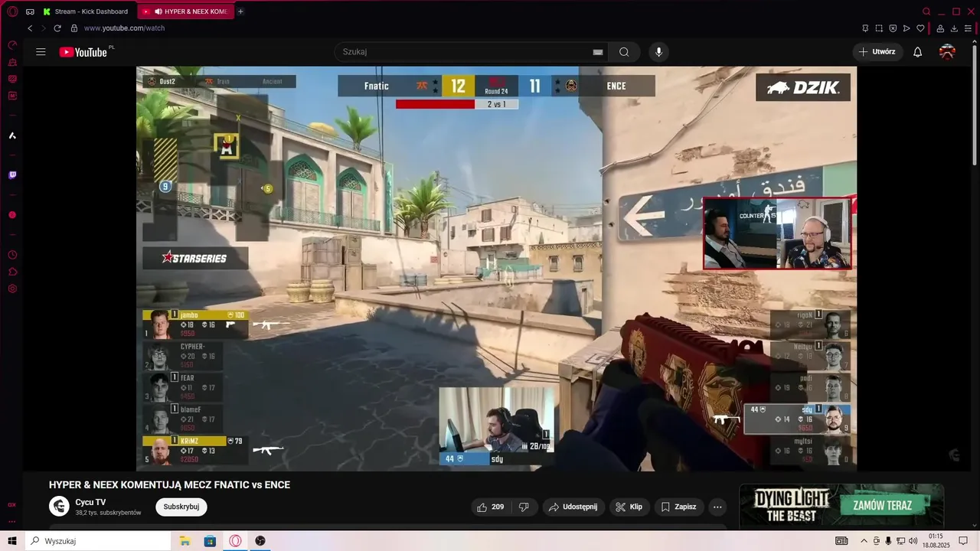Open Twitch panel in sidebar
This screenshot has width=980, height=551.
tap(12, 175)
